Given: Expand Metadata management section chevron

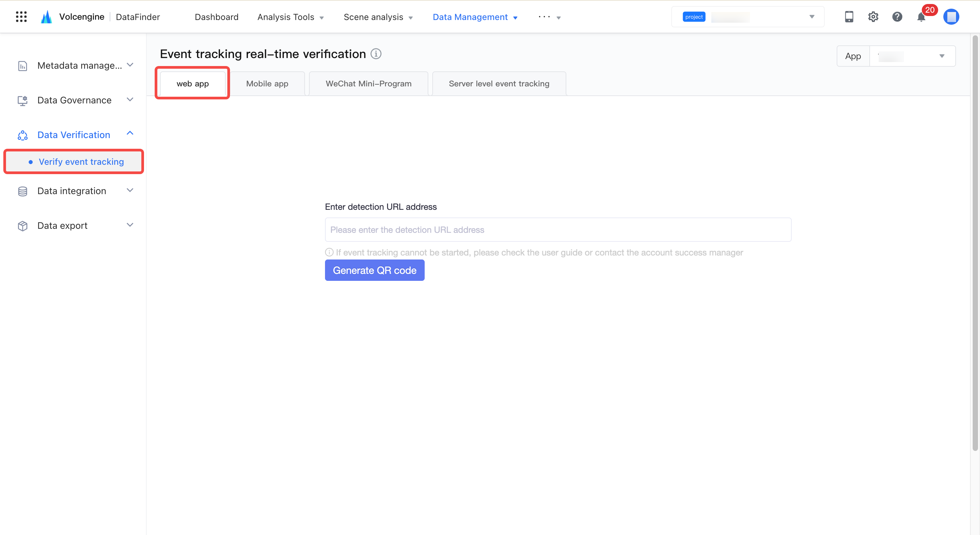Looking at the screenshot, I should click(130, 65).
